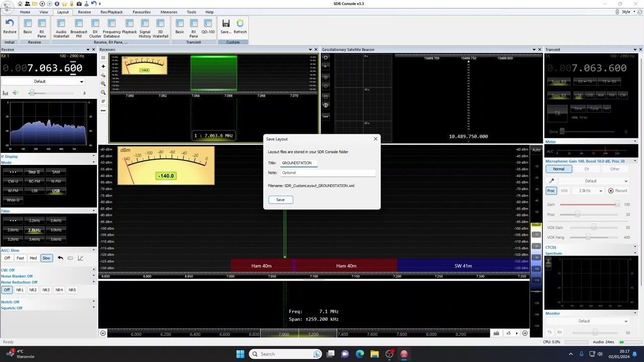Collapse the Filter section
644x362 pixels.
pos(94,211)
